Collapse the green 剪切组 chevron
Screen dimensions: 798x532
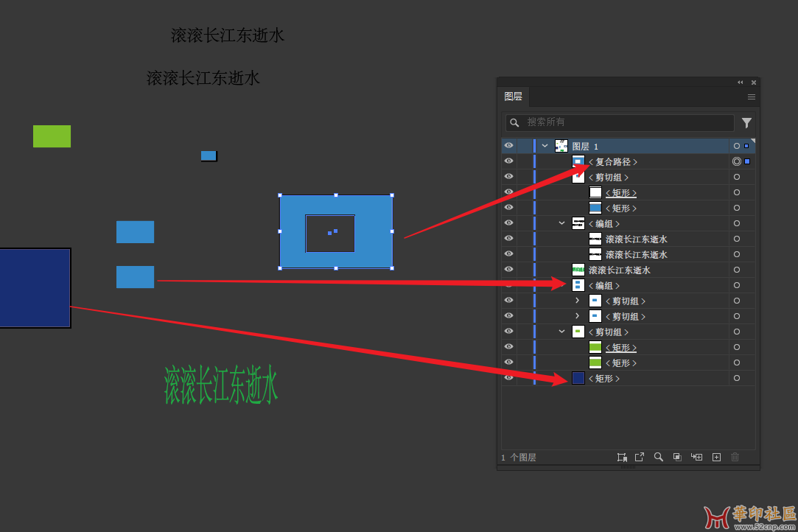click(x=561, y=332)
